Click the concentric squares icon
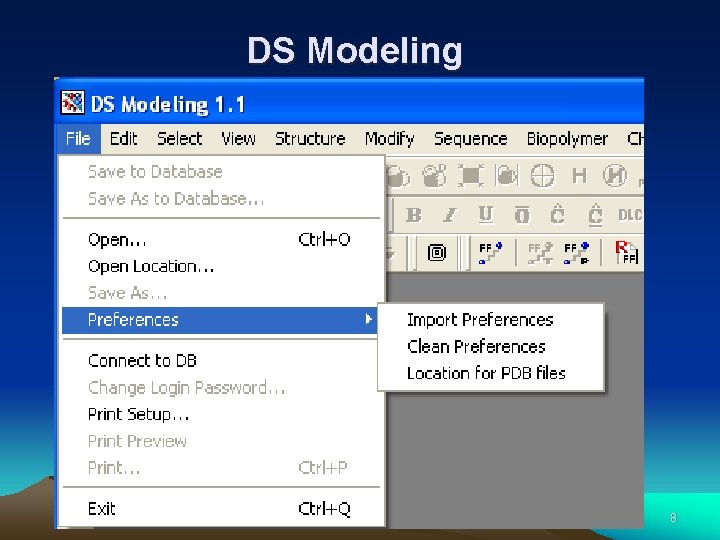 (437, 253)
